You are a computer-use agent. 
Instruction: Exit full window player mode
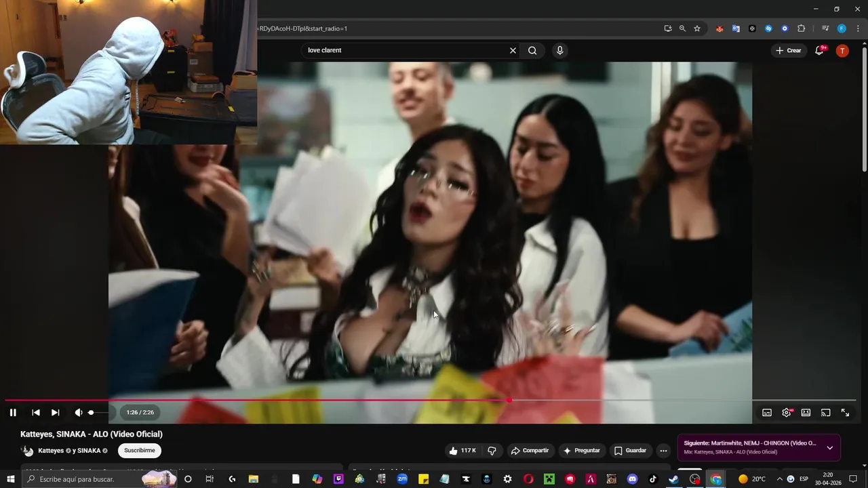(845, 412)
